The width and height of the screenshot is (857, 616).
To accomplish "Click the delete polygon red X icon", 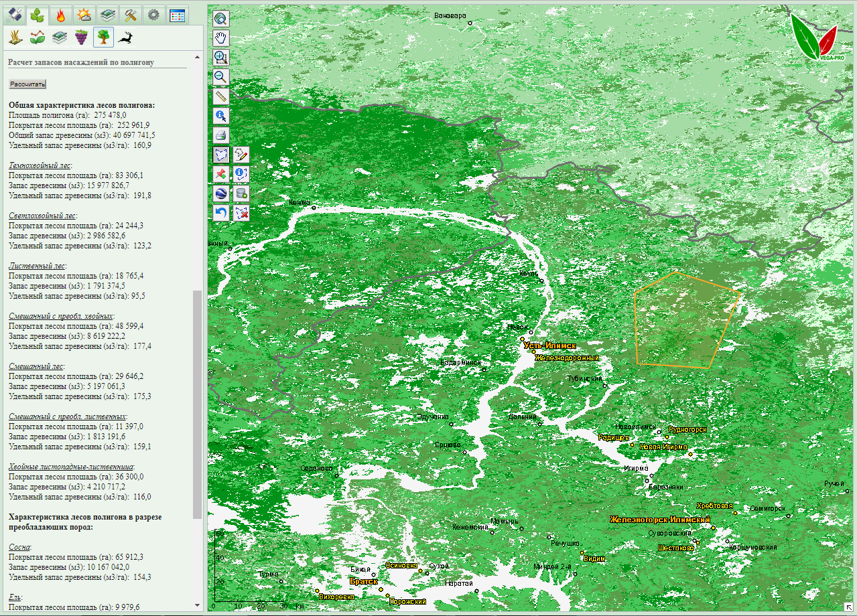I will [241, 213].
